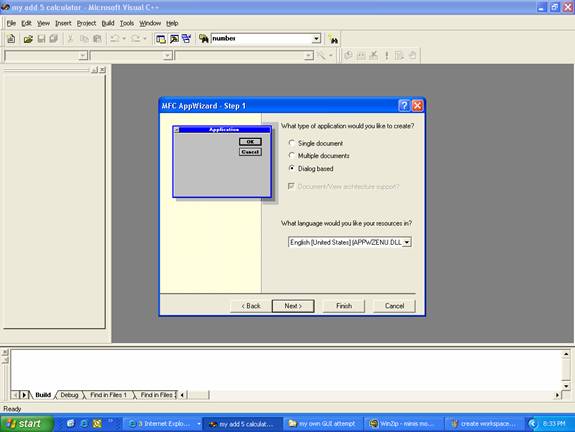Click the Build toolbar icon
575x432 pixels.
(361, 55)
